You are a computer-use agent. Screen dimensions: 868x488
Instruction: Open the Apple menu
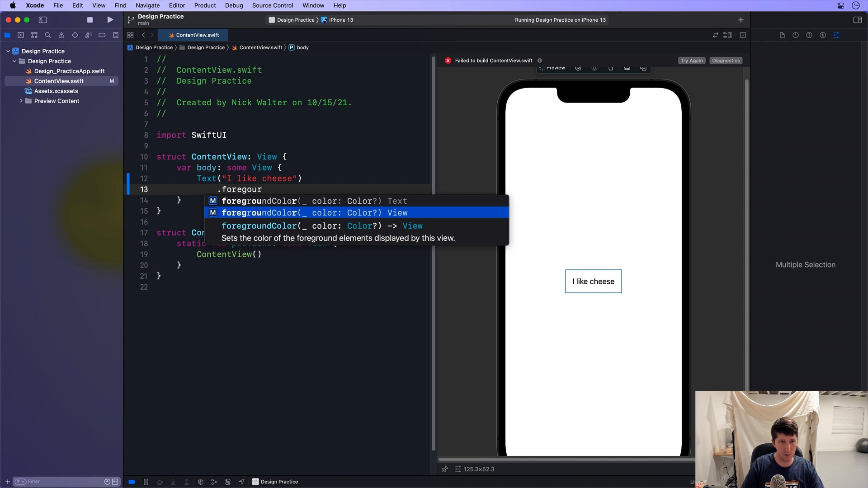point(13,5)
